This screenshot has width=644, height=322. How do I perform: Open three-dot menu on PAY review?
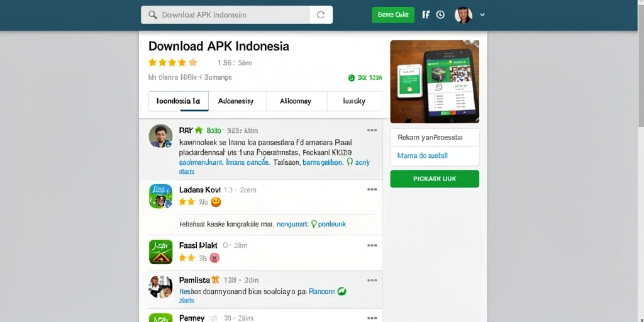pyautogui.click(x=372, y=130)
